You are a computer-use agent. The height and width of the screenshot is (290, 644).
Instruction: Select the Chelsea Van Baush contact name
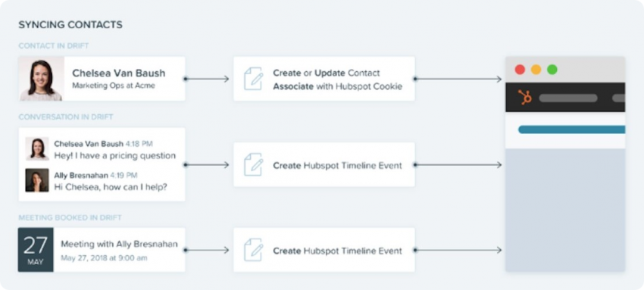click(x=119, y=73)
